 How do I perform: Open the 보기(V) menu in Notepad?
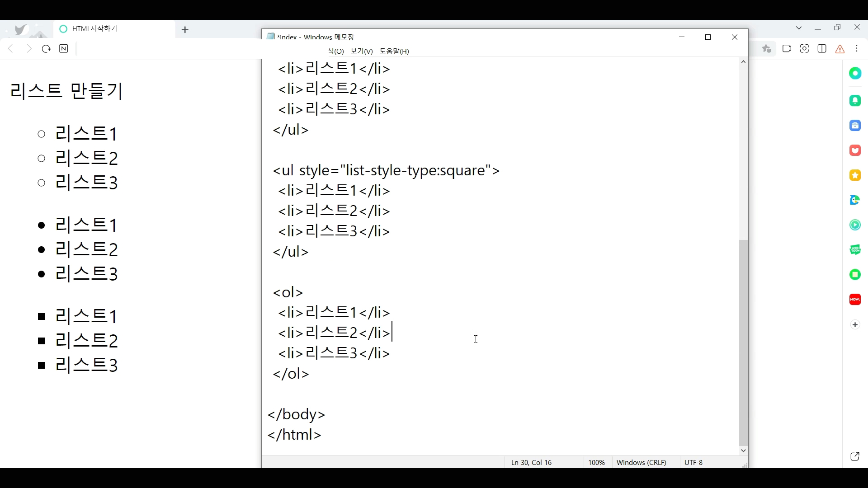(361, 52)
